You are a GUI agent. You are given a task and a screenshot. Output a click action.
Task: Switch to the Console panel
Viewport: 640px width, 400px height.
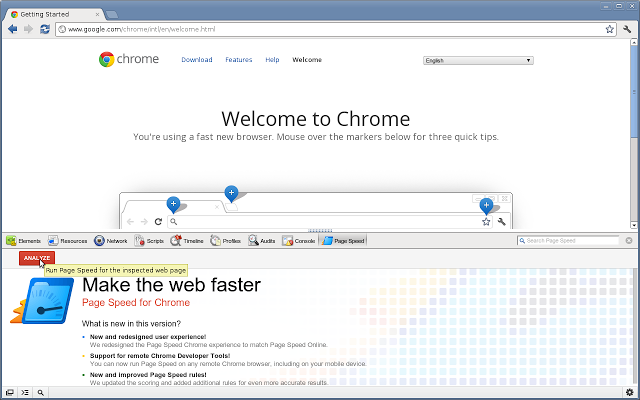tap(299, 241)
